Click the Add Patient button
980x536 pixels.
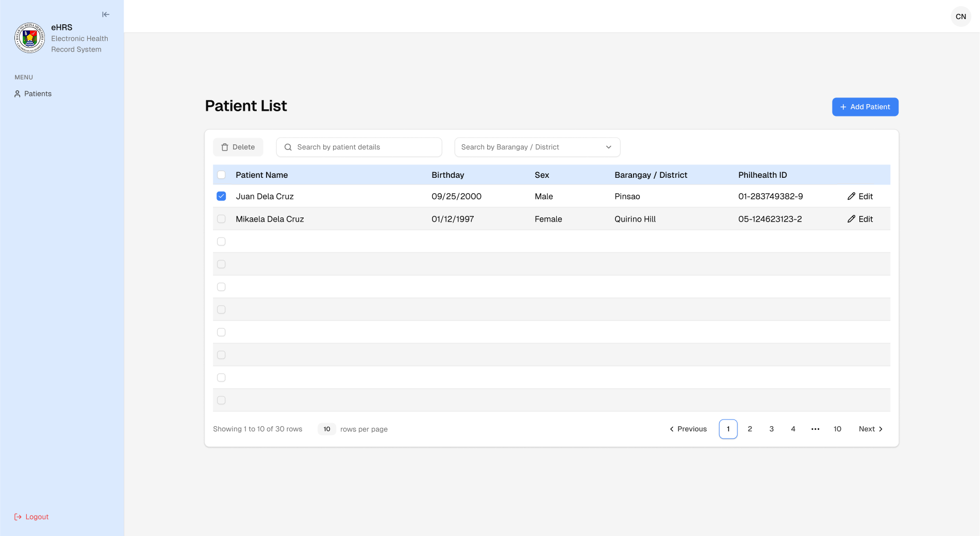click(x=865, y=107)
